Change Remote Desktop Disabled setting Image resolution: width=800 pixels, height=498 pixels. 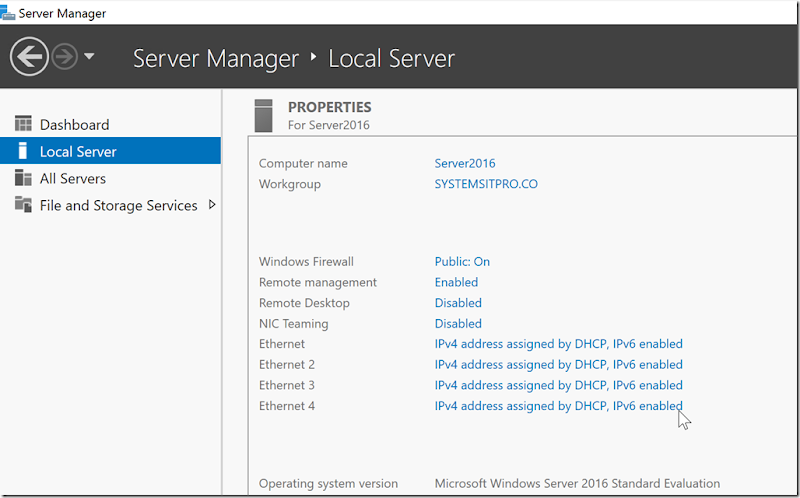click(458, 303)
